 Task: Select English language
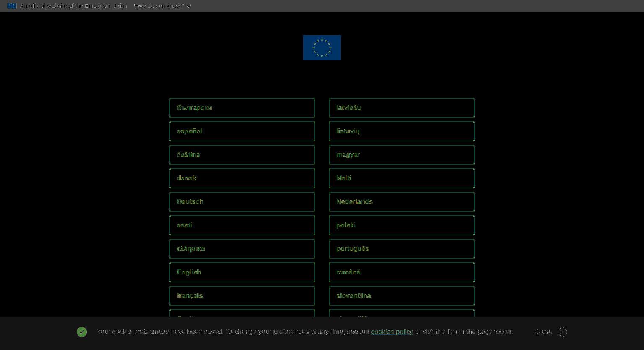point(242,272)
